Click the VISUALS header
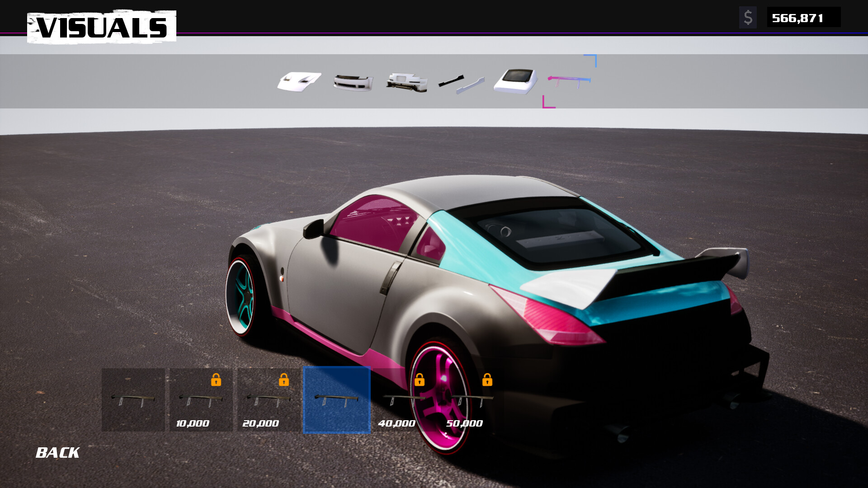 pos(102,27)
